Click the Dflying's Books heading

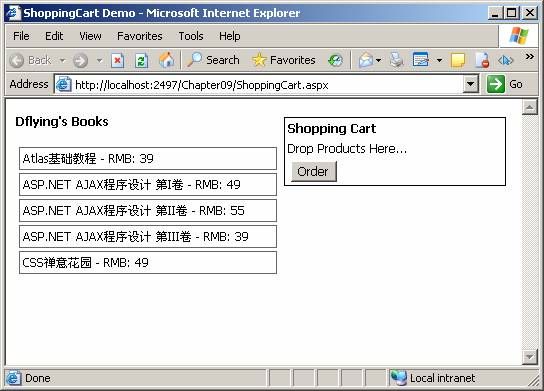pyautogui.click(x=62, y=121)
